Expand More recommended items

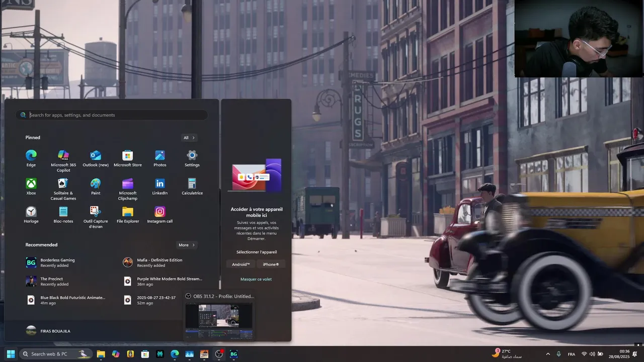click(187, 245)
